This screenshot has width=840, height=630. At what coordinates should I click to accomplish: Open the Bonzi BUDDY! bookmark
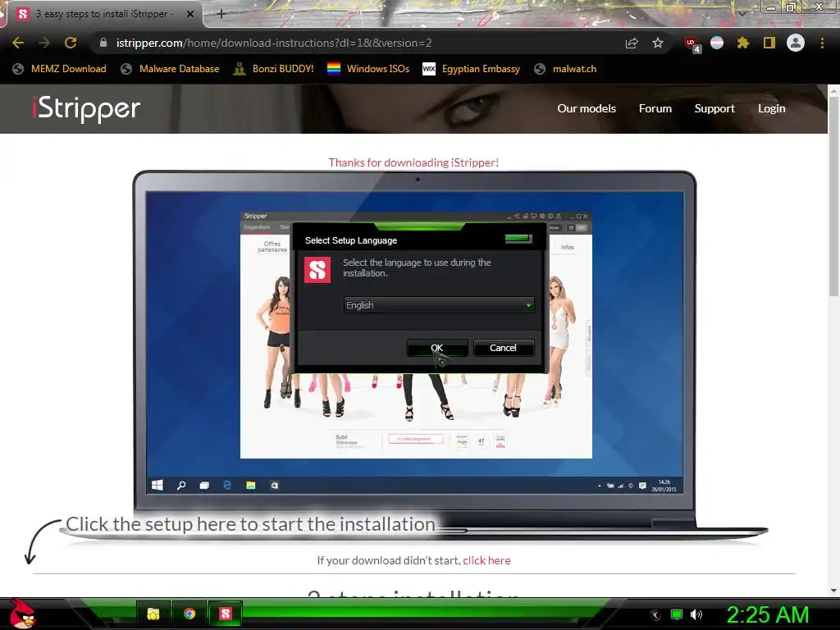[274, 69]
